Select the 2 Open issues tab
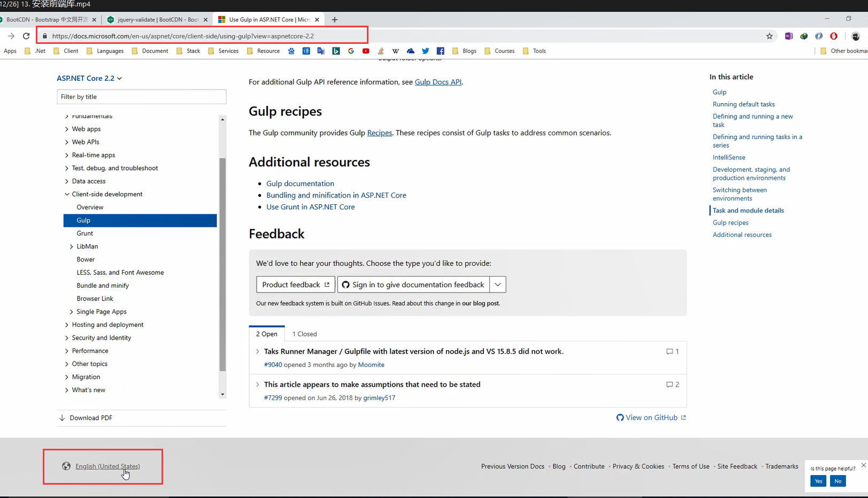This screenshot has width=868, height=498. [266, 334]
